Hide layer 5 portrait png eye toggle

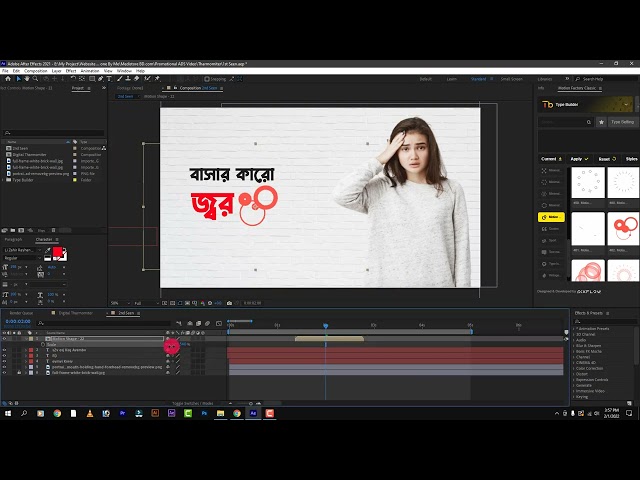4,367
